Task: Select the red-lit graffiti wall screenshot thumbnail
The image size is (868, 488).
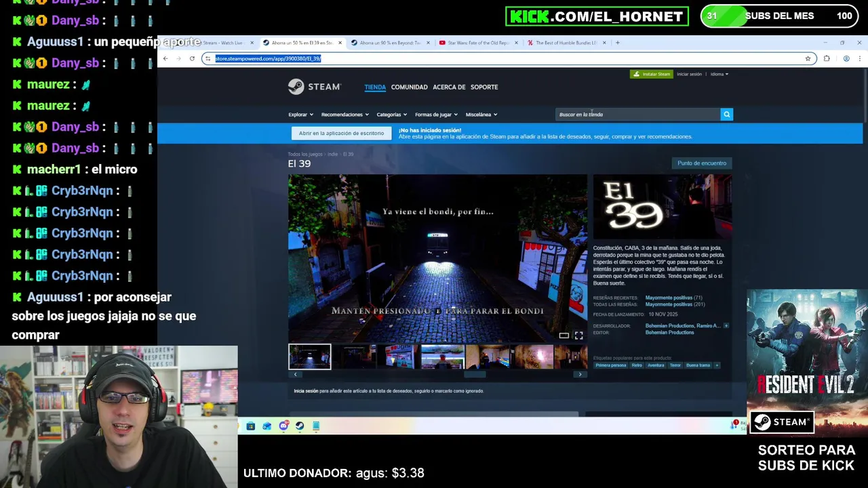Action: [531, 357]
